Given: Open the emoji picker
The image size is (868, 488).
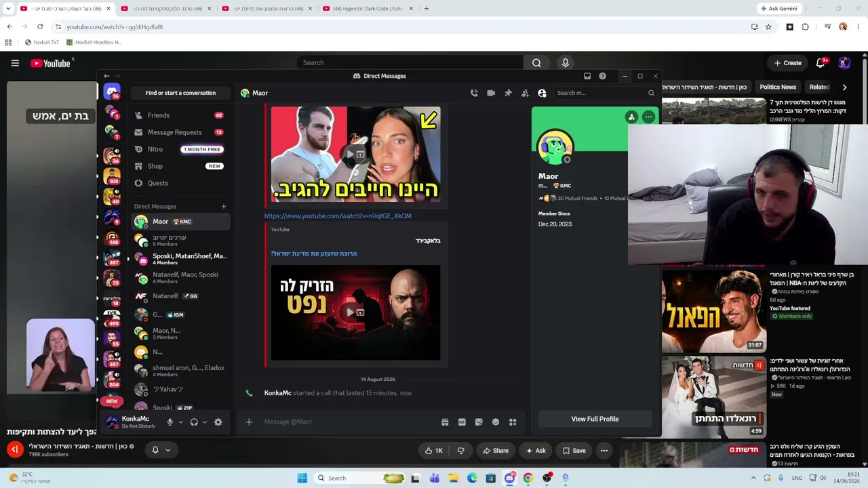Looking at the screenshot, I should 496,422.
